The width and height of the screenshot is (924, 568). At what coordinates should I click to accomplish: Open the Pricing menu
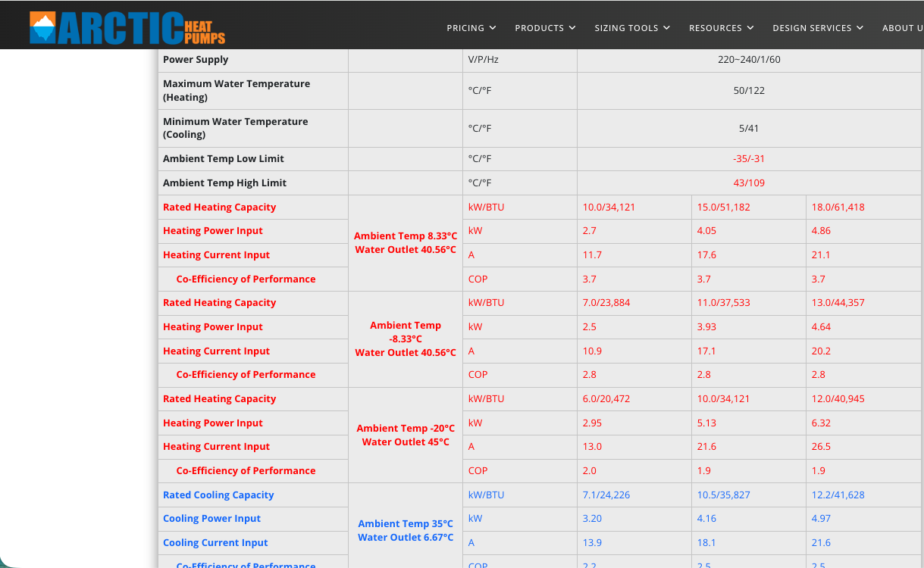(471, 28)
